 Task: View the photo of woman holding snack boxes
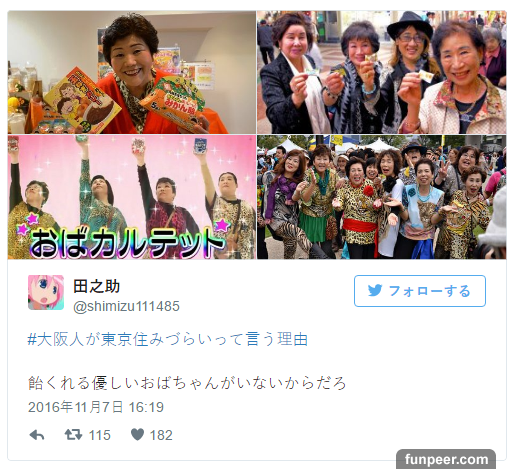132,72
